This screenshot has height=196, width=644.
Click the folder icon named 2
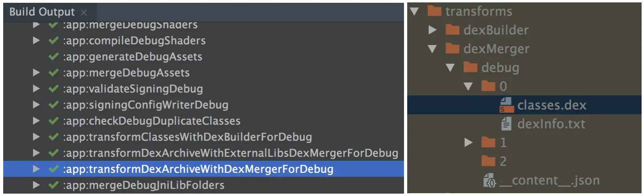click(x=488, y=161)
